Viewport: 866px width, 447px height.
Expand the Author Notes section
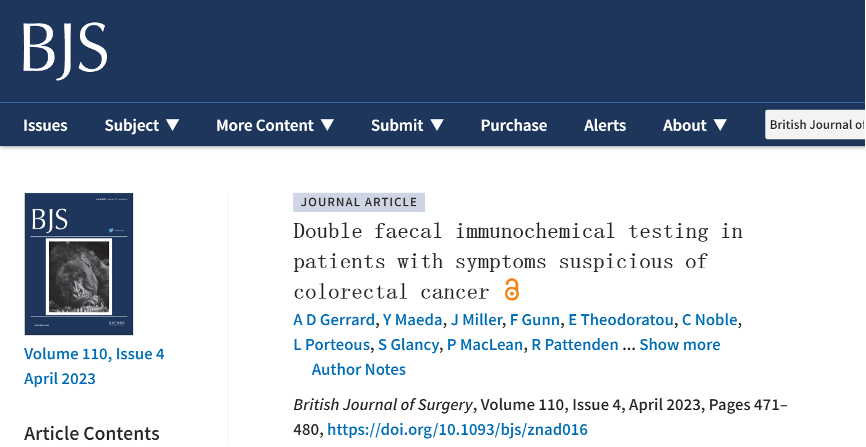(x=358, y=370)
